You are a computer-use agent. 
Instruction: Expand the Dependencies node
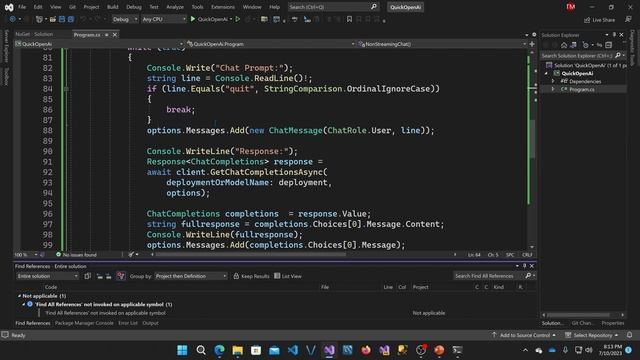(x=553, y=81)
